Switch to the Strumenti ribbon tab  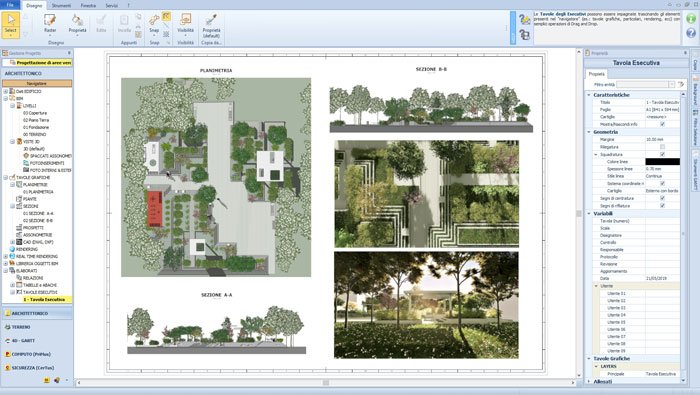click(x=61, y=6)
